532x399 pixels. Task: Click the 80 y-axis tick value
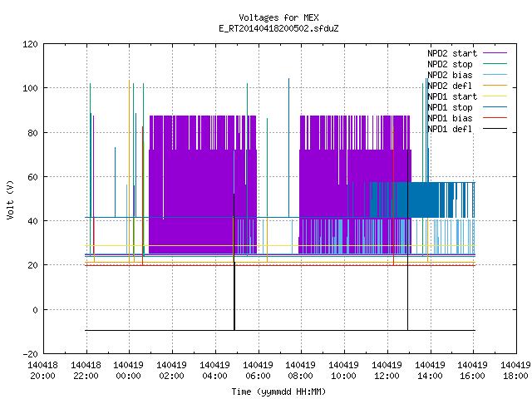coord(33,133)
